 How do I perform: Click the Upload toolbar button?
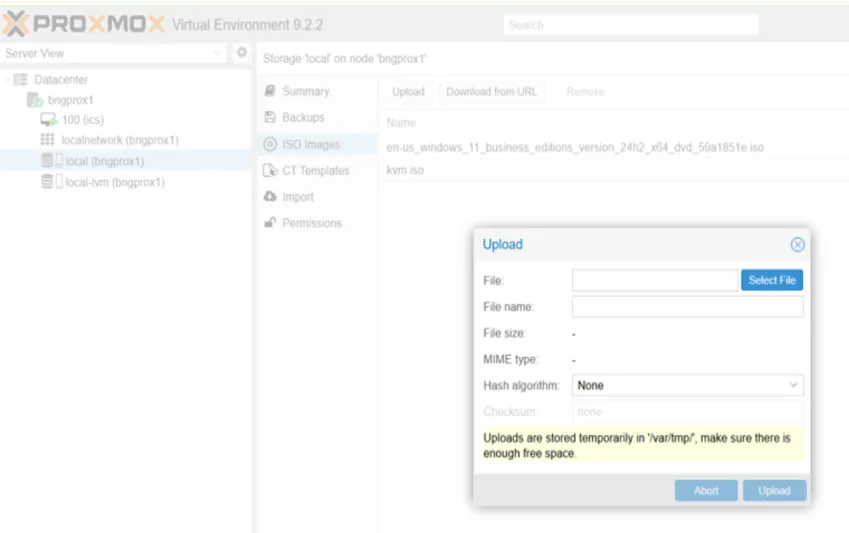(x=408, y=92)
